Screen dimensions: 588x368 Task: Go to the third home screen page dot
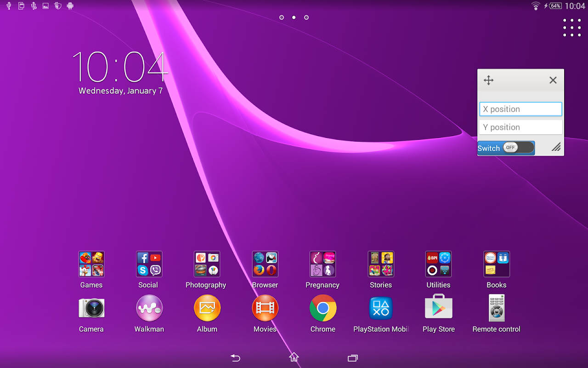[x=306, y=17]
